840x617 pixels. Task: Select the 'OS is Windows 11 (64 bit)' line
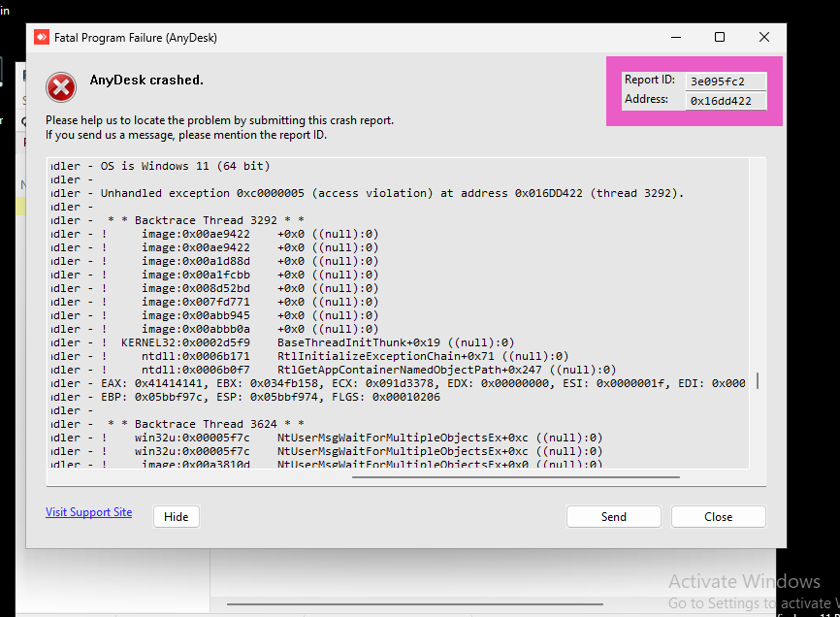pyautogui.click(x=160, y=166)
